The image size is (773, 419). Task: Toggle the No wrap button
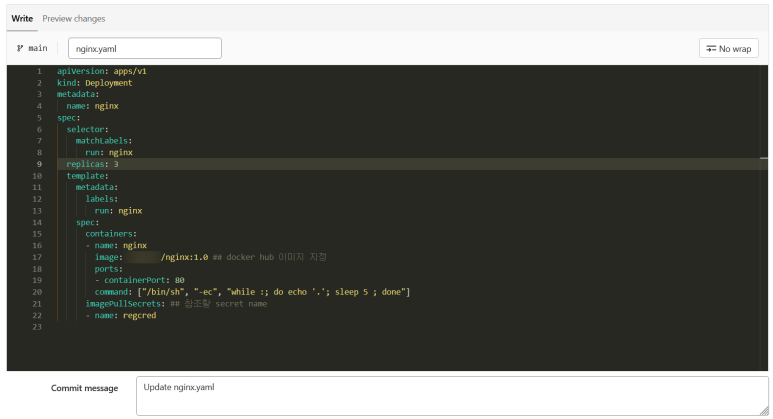tap(728, 48)
